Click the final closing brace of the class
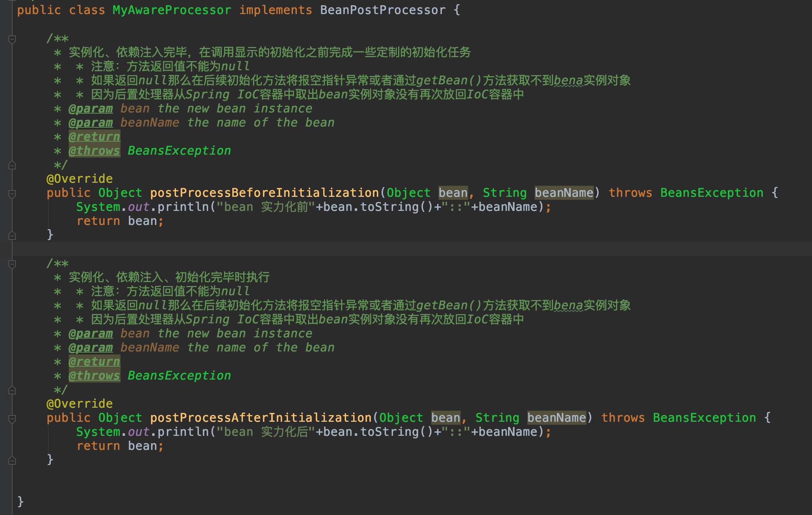 [x=21, y=501]
